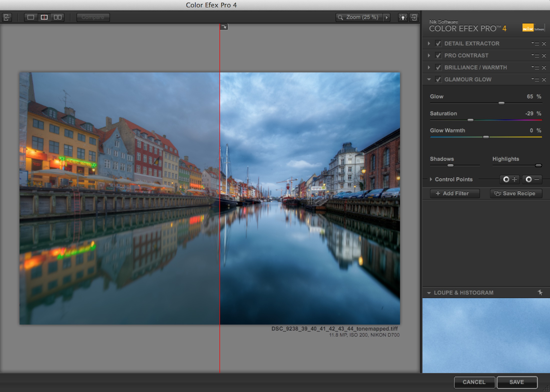Select single image view mode

[x=31, y=17]
